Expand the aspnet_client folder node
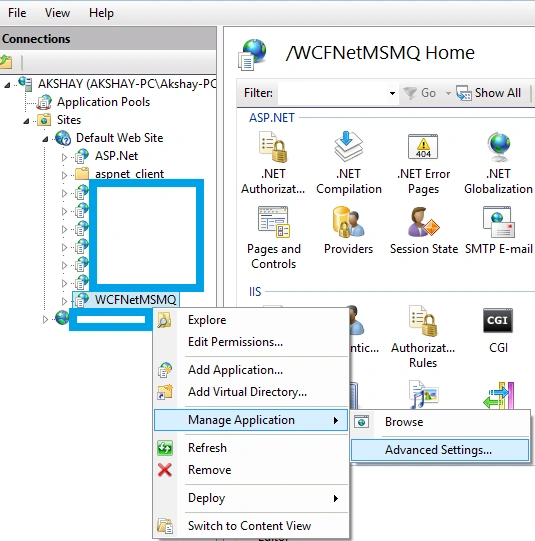Image resolution: width=535 pixels, height=541 pixels. (64, 175)
